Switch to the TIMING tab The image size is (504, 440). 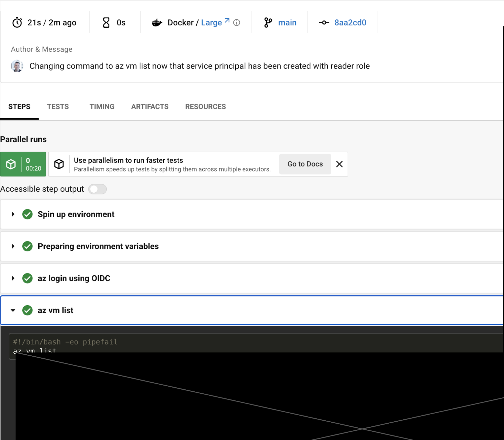102,107
